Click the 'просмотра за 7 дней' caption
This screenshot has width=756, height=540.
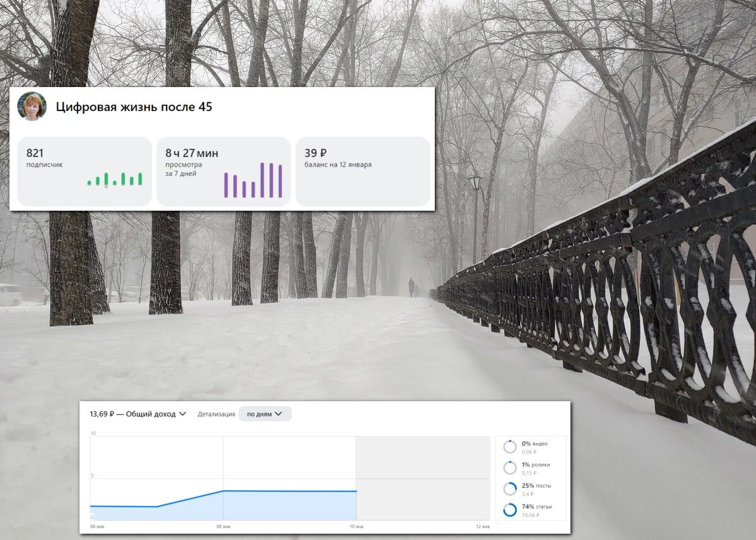(184, 169)
